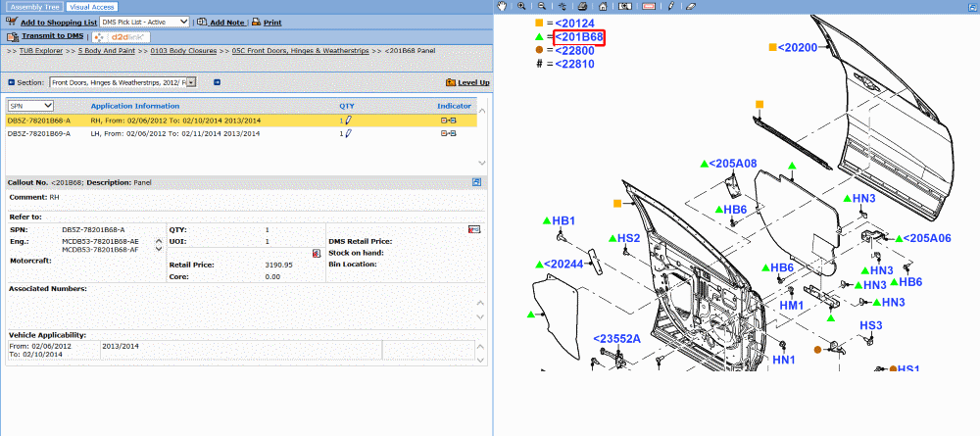
Task: Click the shopping cart icon
Action: click(x=12, y=22)
